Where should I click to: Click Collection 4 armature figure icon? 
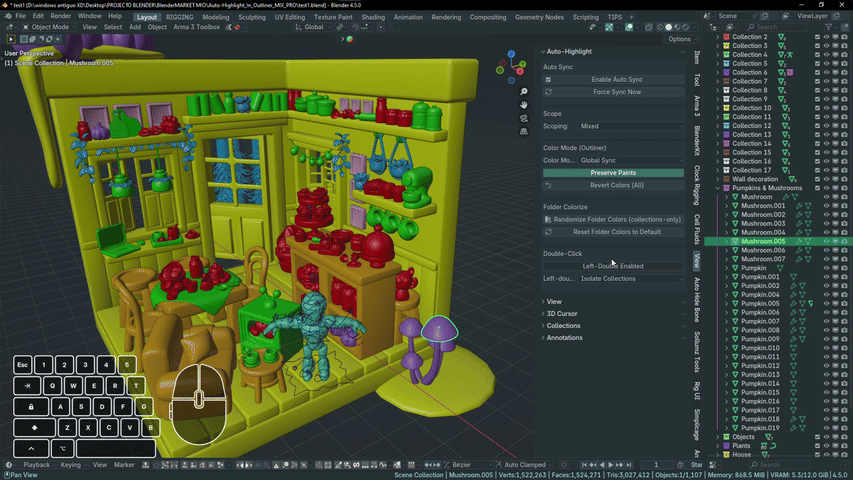click(789, 54)
